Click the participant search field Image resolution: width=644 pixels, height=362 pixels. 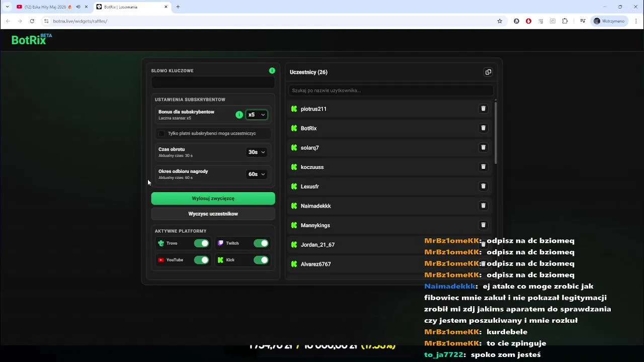coord(391,90)
